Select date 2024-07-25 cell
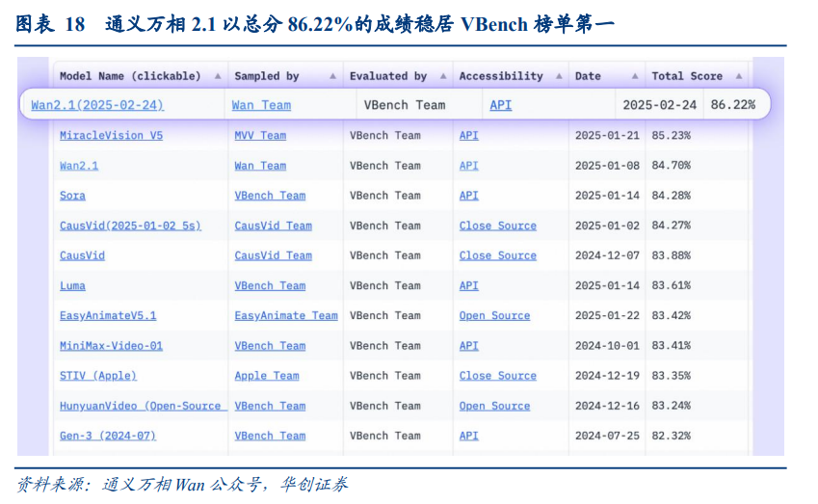This screenshot has width=818, height=504. 607,436
